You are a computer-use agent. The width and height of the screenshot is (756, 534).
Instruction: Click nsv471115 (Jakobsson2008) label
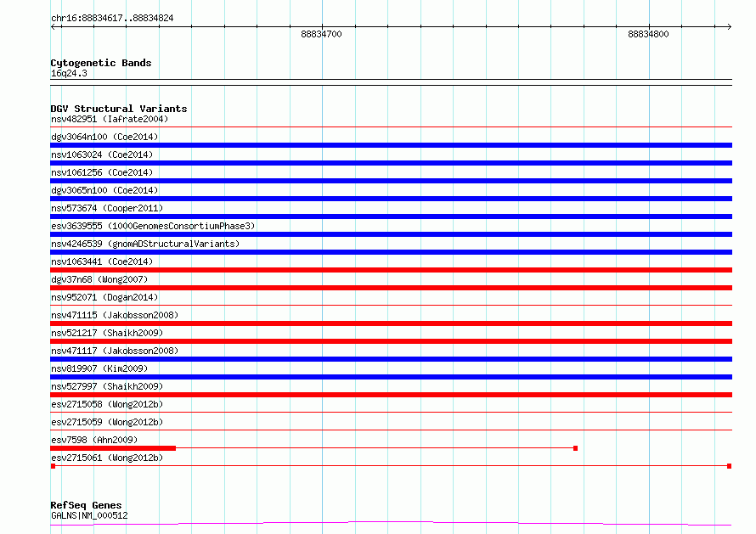click(x=115, y=315)
